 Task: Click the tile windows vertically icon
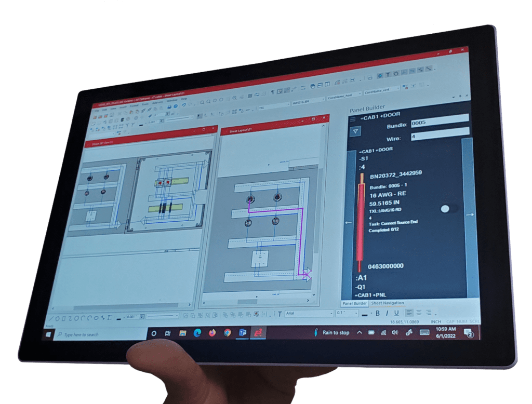[327, 84]
